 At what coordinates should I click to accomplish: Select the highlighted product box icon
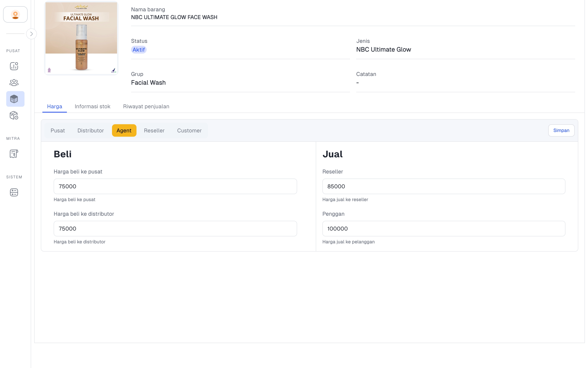tap(15, 99)
